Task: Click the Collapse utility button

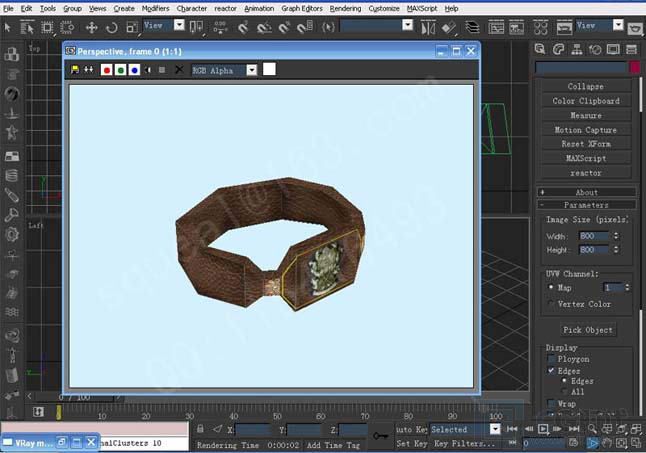Action: click(585, 86)
